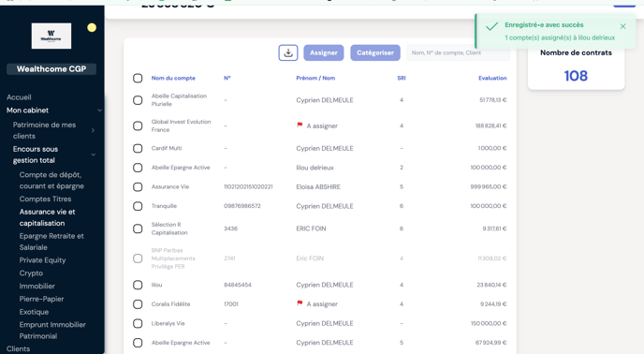Image resolution: width=644 pixels, height=354 pixels.
Task: Download the contracts list via export icon
Action: (288, 52)
